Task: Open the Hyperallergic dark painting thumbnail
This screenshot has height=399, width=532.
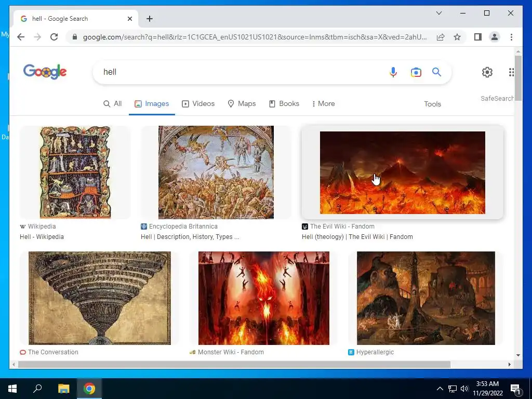Action: 426,298
